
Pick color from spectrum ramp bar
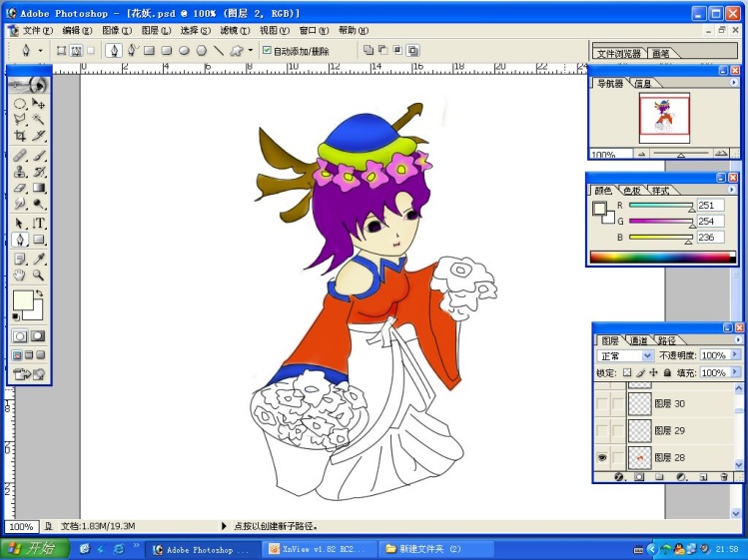pyautogui.click(x=662, y=258)
